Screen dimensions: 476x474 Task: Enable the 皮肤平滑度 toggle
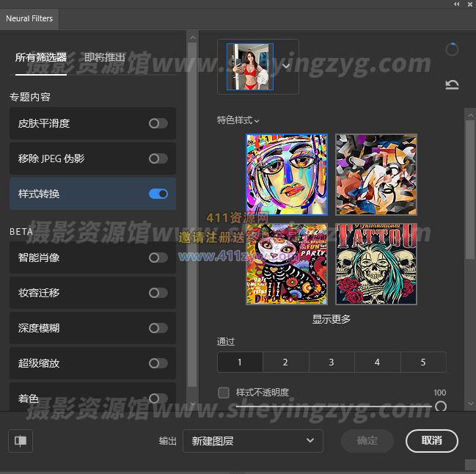click(158, 123)
